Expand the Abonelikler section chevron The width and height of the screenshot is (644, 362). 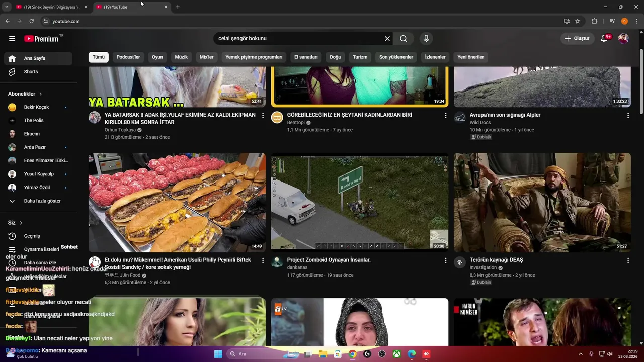[41, 94]
